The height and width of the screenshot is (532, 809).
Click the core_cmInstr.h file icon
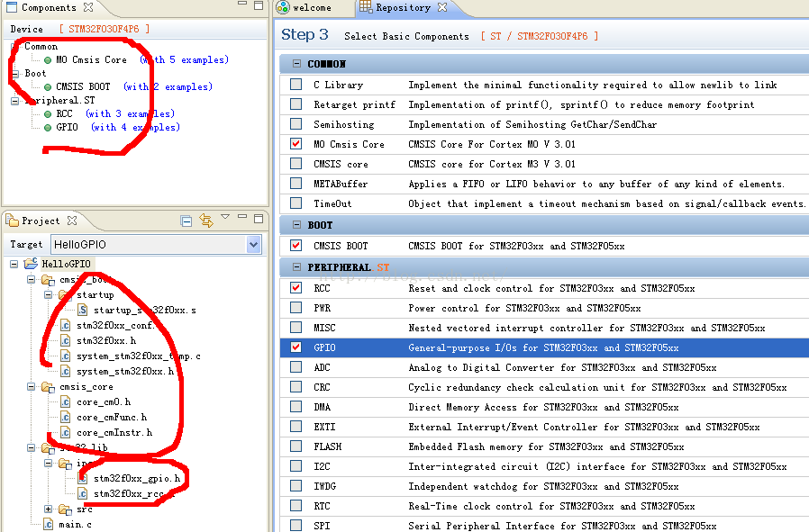[66, 432]
